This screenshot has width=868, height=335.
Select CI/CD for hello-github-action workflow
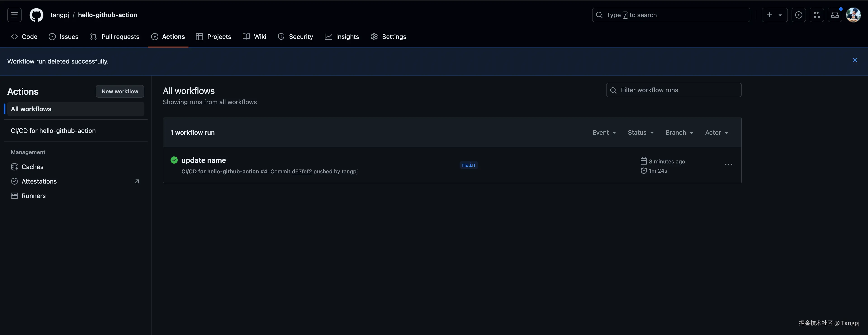pos(53,131)
